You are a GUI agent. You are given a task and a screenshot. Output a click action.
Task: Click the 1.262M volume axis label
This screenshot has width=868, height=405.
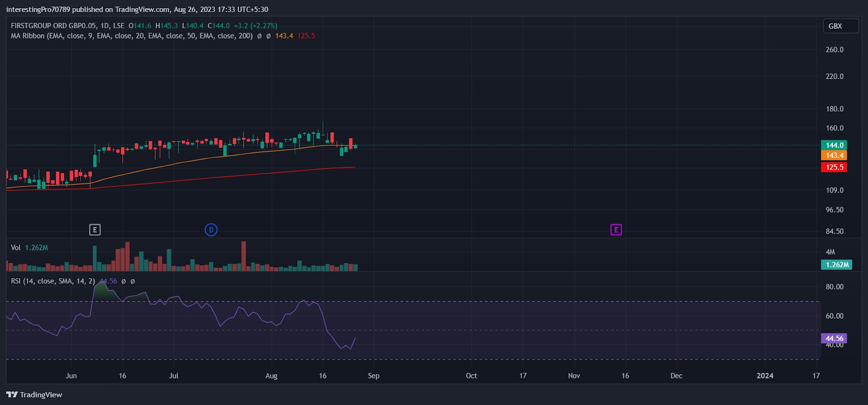click(837, 265)
